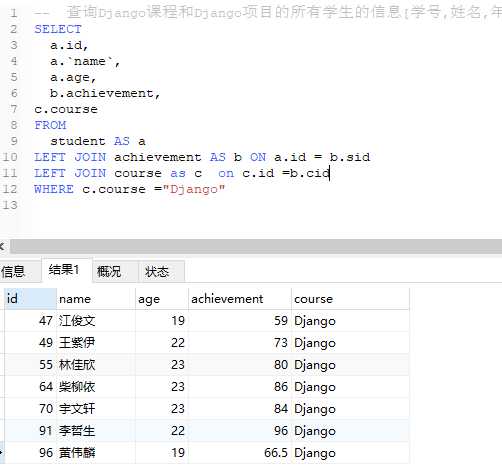Select cell with id 47
Viewport: 502px width, 470px height.
30,321
